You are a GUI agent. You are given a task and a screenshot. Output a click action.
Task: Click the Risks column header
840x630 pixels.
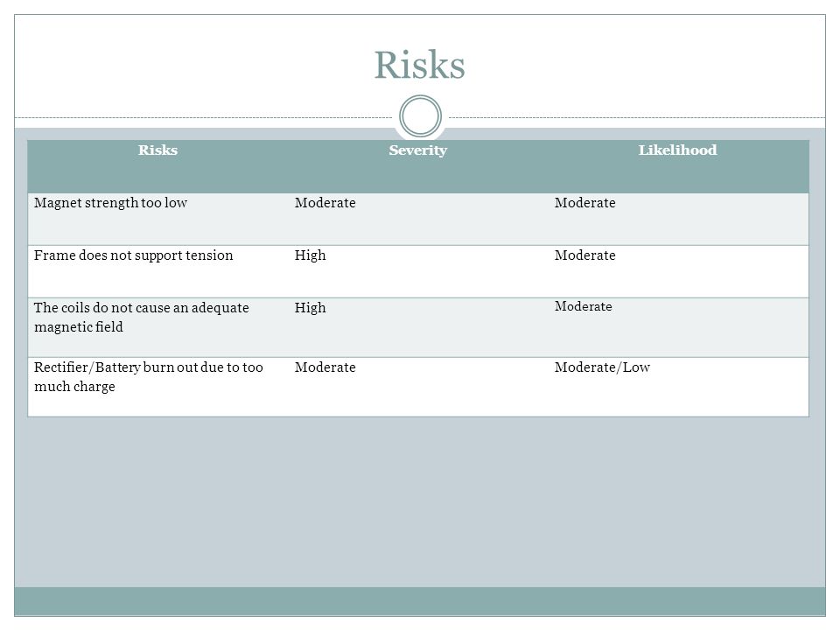coord(157,150)
